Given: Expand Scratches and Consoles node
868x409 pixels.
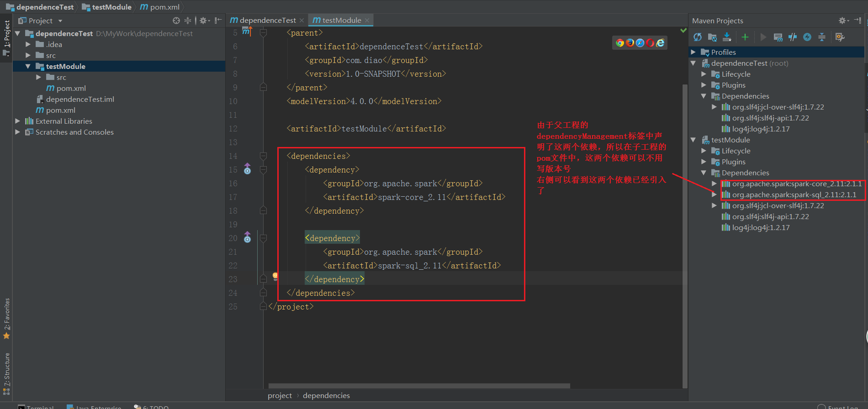Looking at the screenshot, I should tap(17, 132).
